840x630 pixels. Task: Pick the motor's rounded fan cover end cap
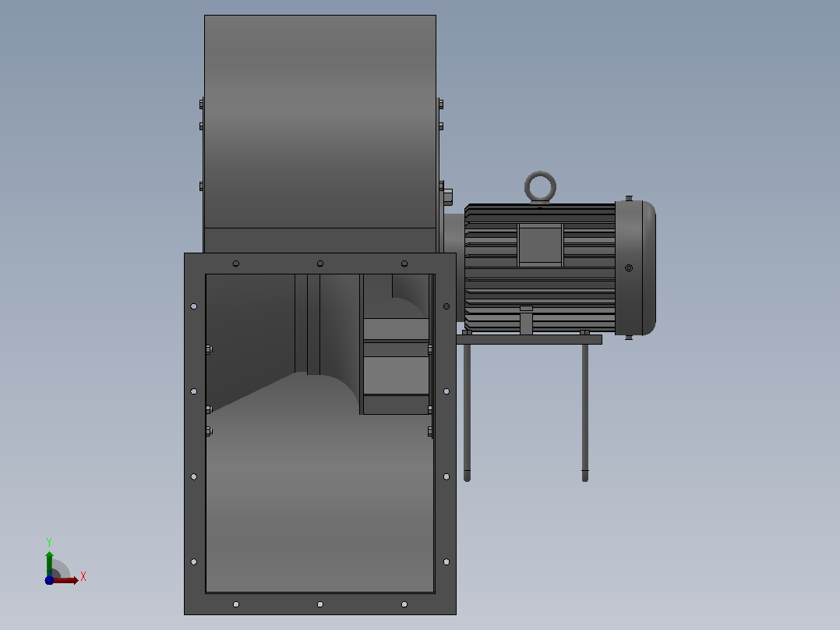[x=635, y=267]
